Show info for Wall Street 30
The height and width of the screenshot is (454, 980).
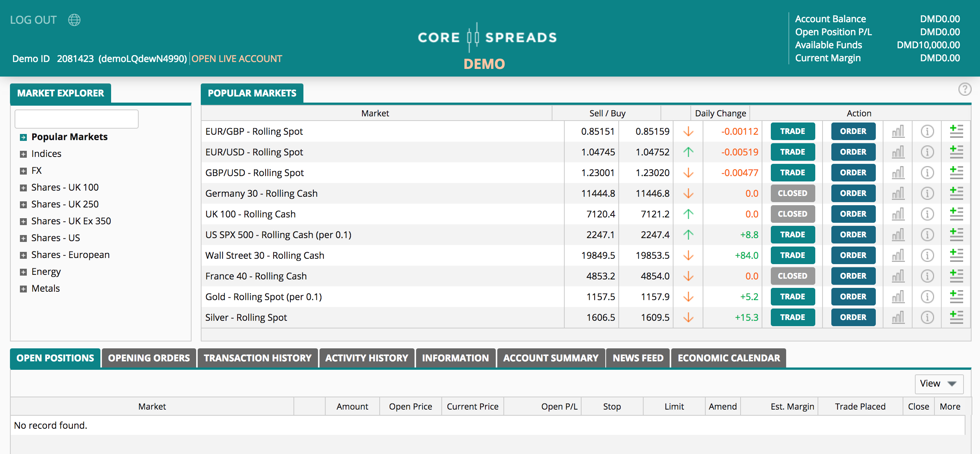pos(927,255)
